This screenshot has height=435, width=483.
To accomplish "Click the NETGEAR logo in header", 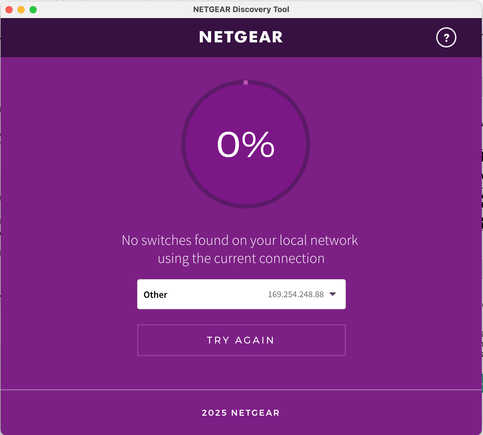I will [241, 37].
